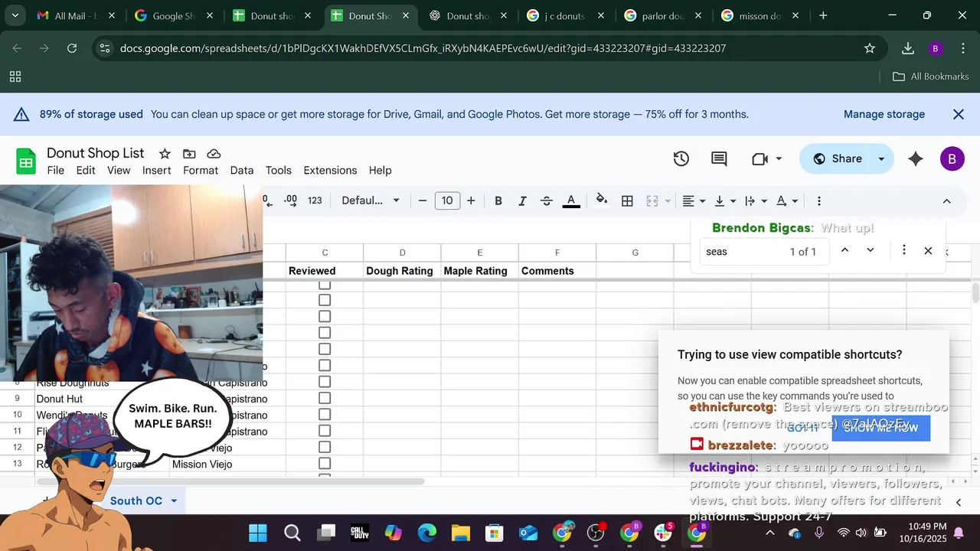Image resolution: width=980 pixels, height=551 pixels.
Task: Switch to j c donuts tab
Action: pos(566,15)
